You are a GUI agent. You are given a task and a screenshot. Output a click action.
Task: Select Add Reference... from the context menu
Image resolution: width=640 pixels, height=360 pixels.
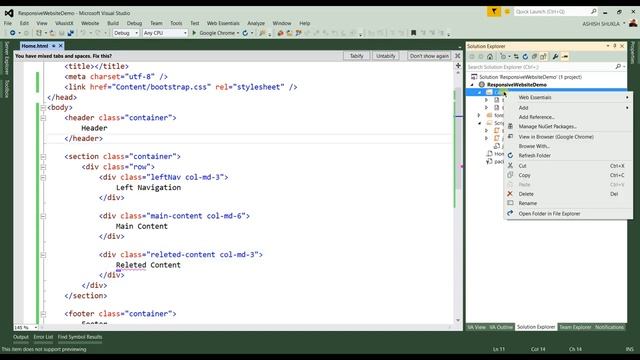tap(568, 117)
